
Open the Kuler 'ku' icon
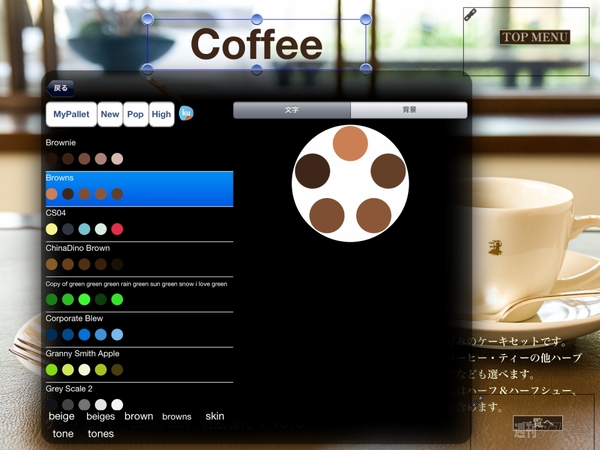click(x=186, y=113)
